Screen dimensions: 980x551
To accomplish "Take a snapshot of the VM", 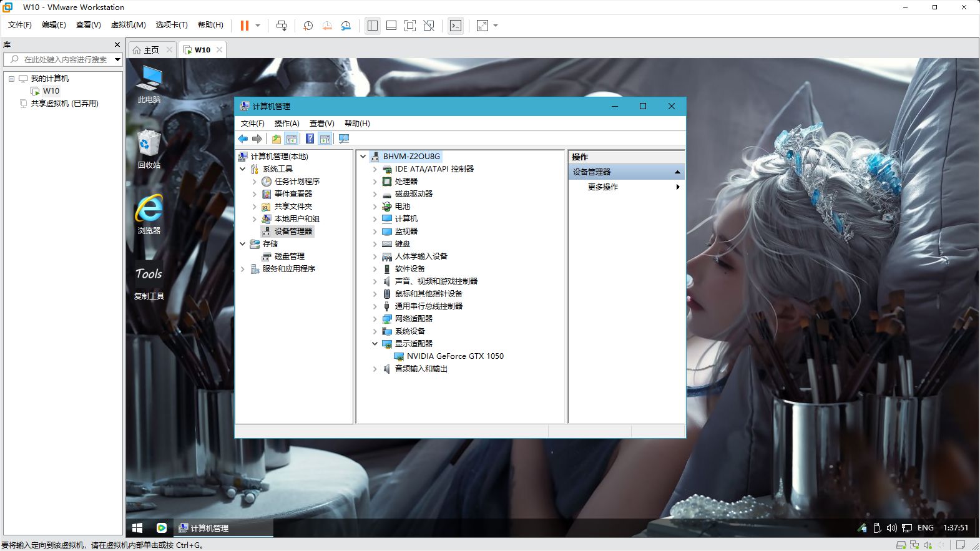I will coord(308,26).
